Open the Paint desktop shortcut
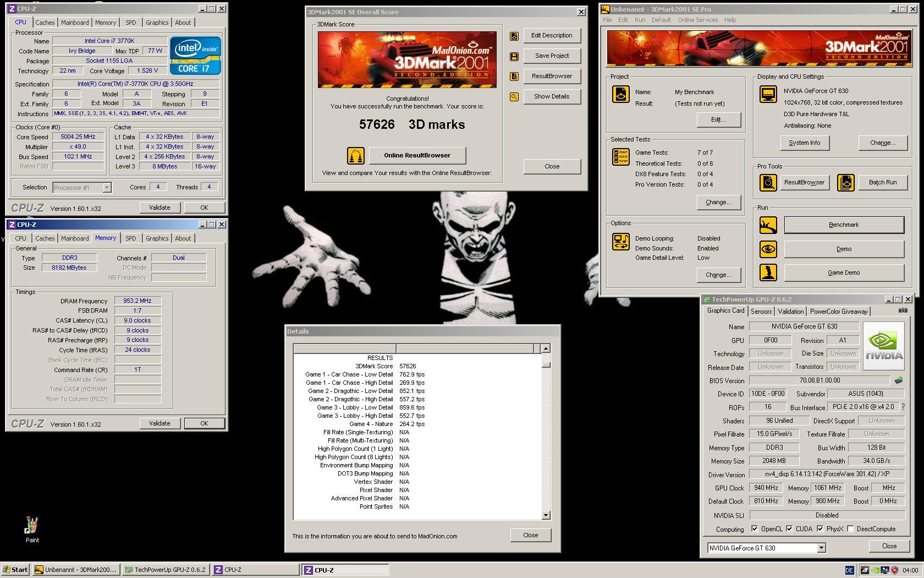Image resolution: width=924 pixels, height=578 pixels. 32,530
